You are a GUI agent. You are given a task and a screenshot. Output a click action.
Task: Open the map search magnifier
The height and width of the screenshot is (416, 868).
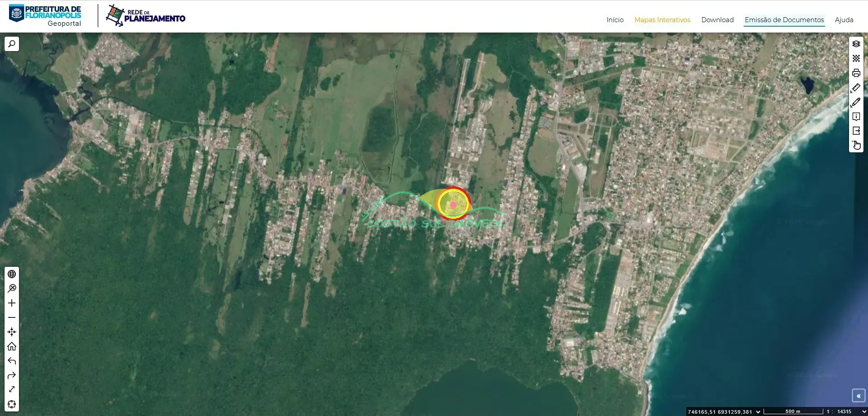12,44
